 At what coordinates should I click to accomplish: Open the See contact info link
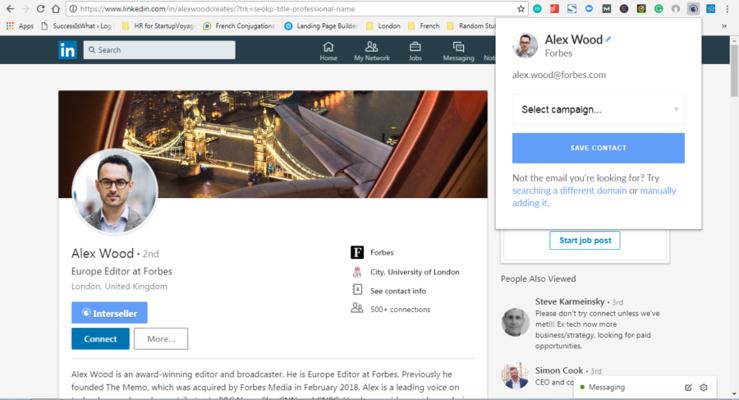coord(397,290)
